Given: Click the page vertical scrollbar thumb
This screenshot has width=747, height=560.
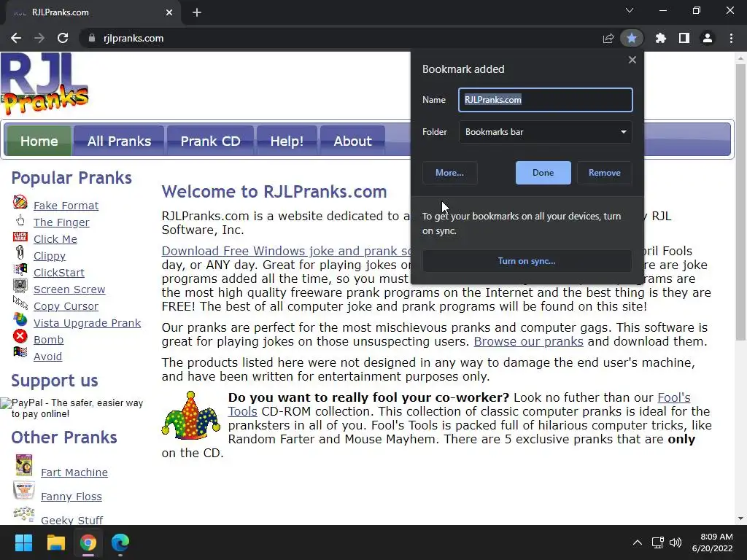Looking at the screenshot, I should tap(740, 203).
